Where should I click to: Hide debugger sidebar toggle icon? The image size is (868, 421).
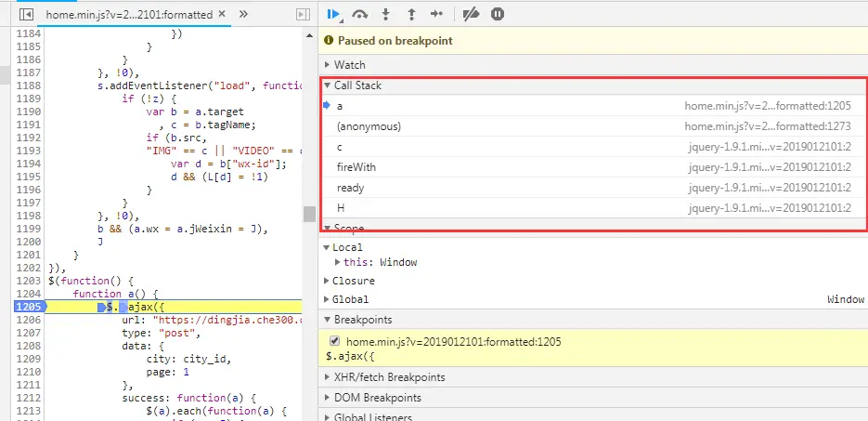[303, 14]
